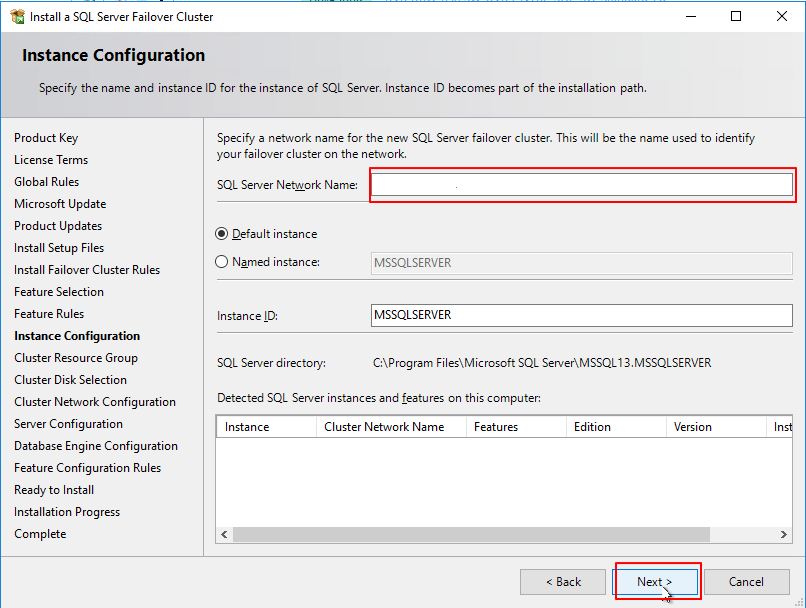
Task: Select License Terms step in sidebar
Action: pos(51,160)
